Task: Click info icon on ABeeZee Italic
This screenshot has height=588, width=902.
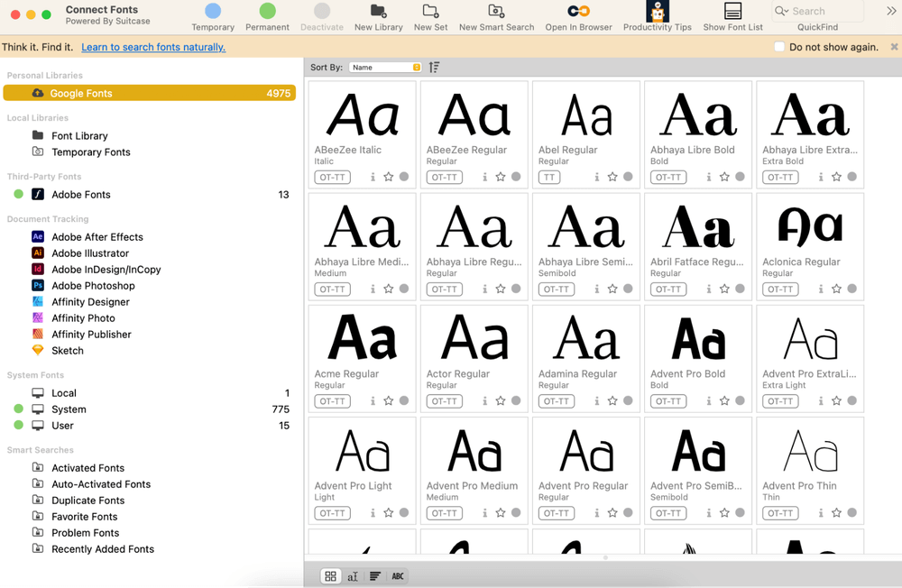Action: (373, 178)
